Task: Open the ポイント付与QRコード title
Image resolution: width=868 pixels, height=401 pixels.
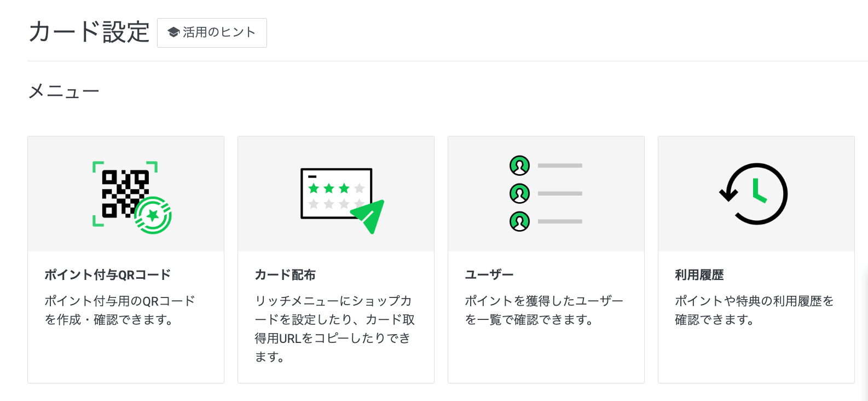Action: click(x=108, y=274)
